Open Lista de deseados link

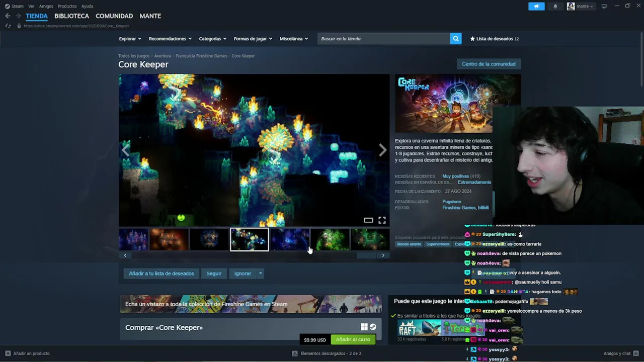point(495,39)
